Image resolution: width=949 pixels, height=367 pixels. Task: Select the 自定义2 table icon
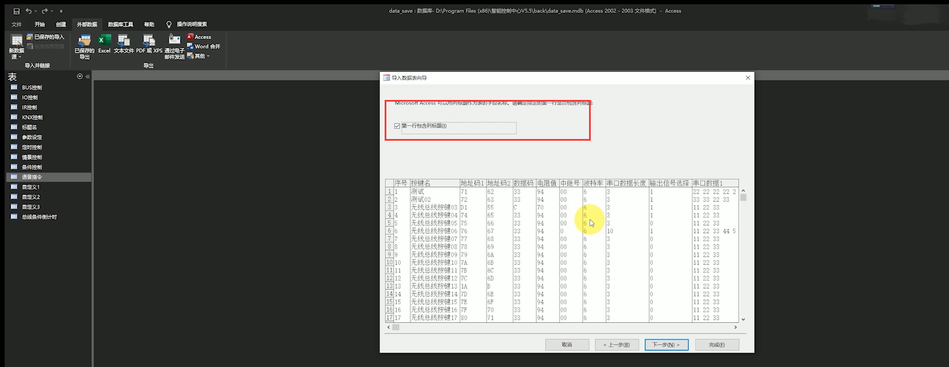(x=14, y=197)
